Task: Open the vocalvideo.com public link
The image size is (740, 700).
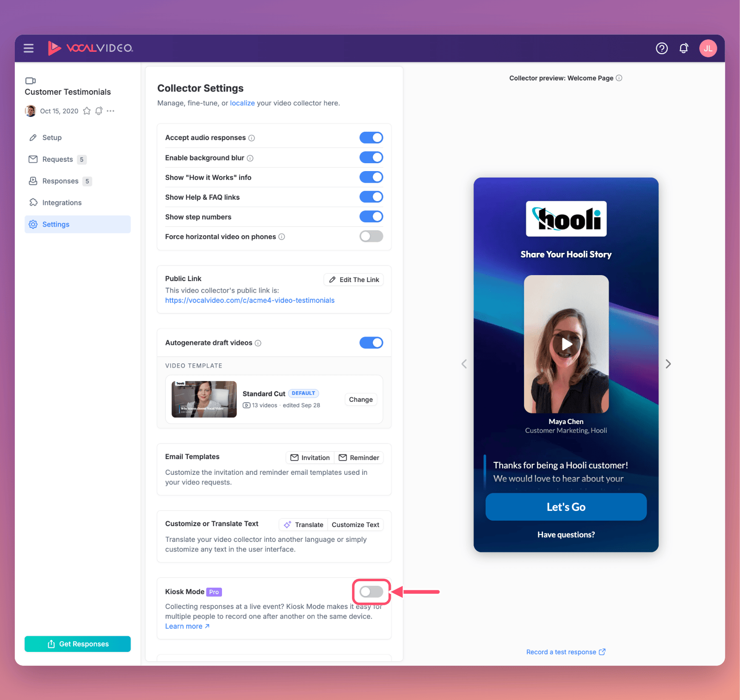Action: tap(250, 301)
